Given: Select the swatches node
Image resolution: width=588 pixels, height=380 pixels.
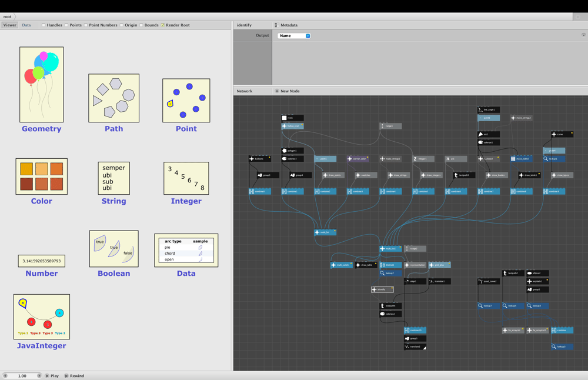Looking at the screenshot, I should click(366, 175).
